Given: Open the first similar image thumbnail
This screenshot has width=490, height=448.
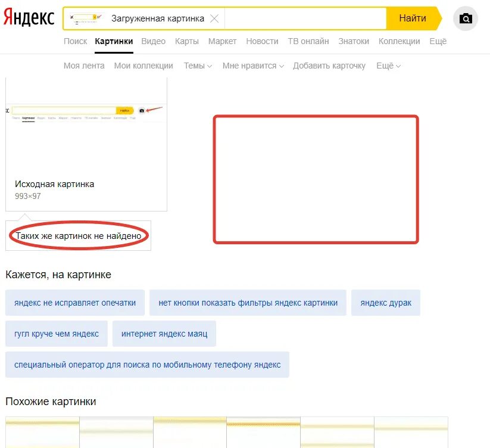Looking at the screenshot, I should [x=42, y=433].
